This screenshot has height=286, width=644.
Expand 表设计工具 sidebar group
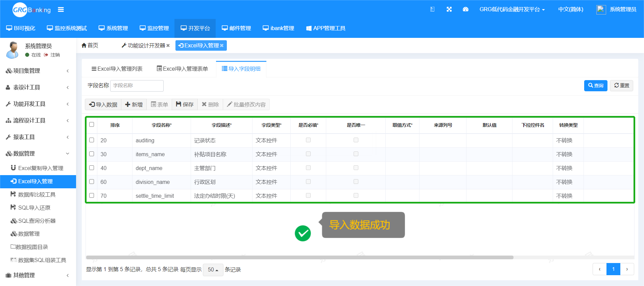(38, 87)
